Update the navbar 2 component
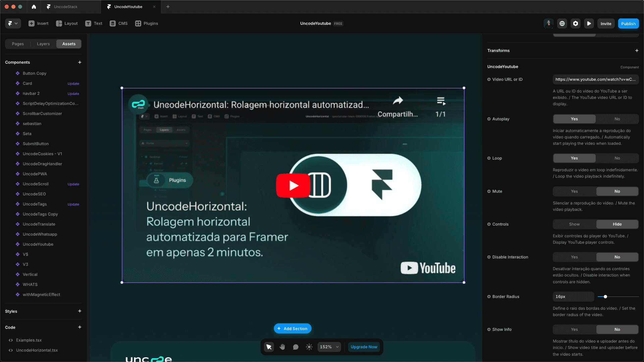 73,94
